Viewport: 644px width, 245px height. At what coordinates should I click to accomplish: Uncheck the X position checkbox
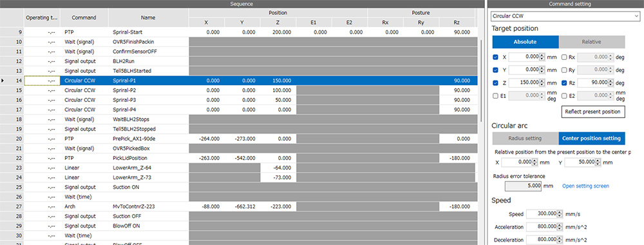coord(496,57)
